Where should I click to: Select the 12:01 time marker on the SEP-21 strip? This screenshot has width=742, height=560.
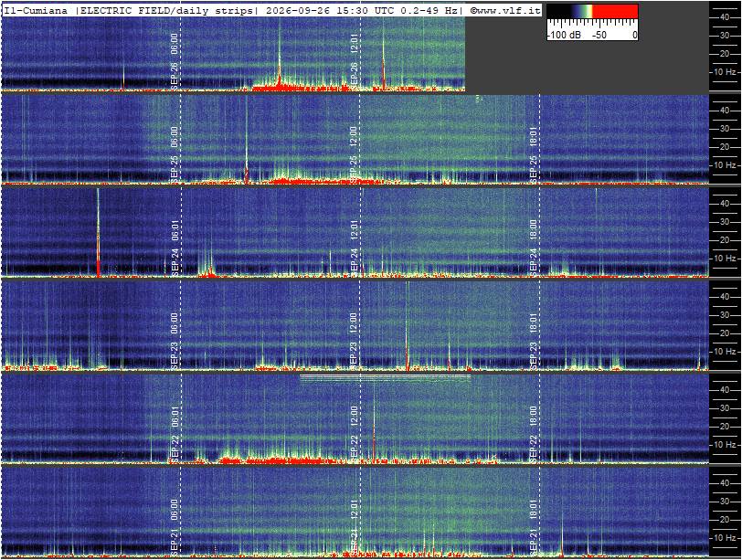(354, 510)
